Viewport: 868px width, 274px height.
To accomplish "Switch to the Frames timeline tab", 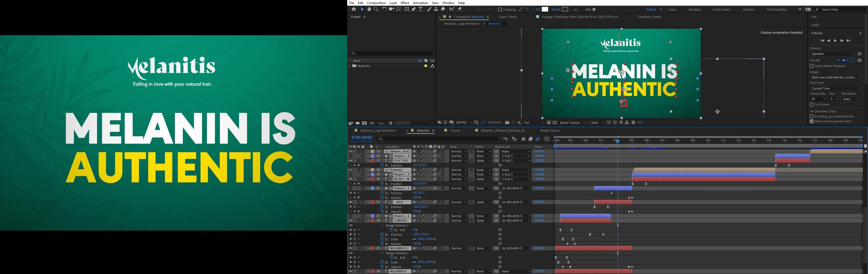I will click(x=455, y=131).
